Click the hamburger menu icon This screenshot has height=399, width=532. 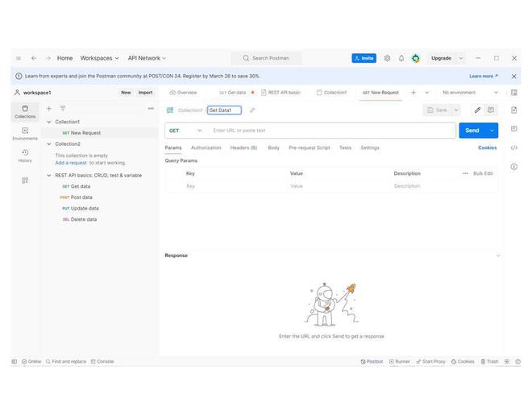[x=19, y=58]
